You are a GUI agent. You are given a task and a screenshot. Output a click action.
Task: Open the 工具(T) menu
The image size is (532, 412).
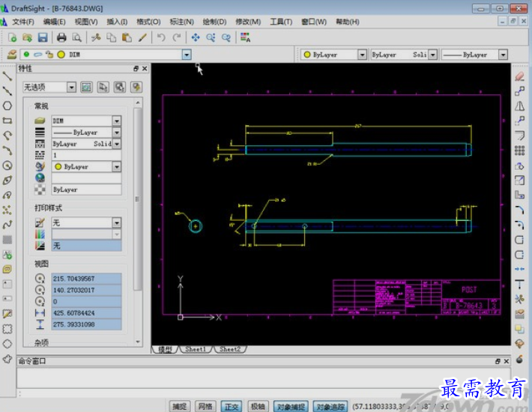tap(281, 22)
